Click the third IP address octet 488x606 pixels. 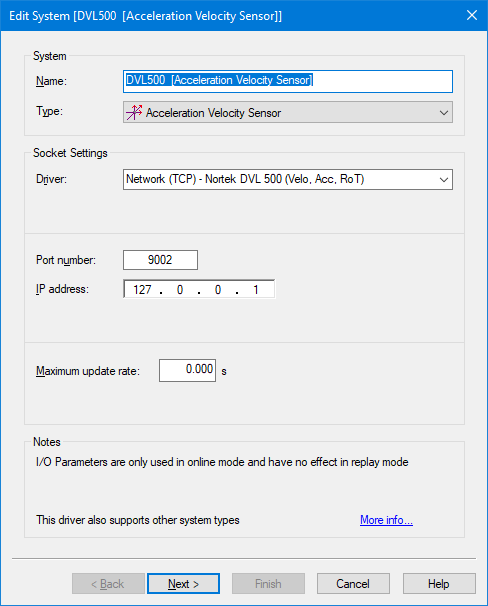[x=218, y=289]
